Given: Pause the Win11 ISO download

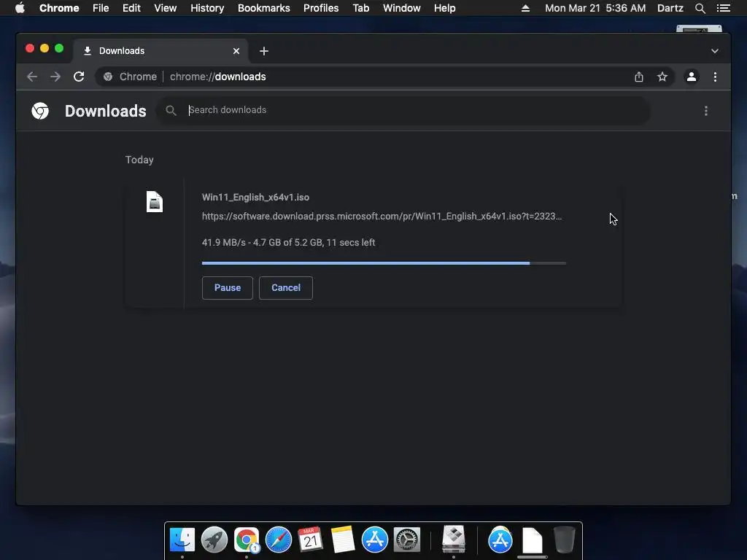Looking at the screenshot, I should point(228,287).
